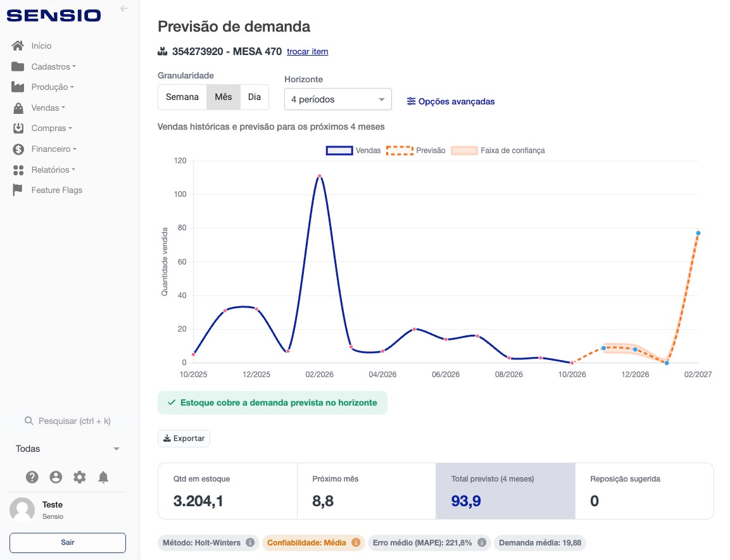Click the sliders icon in Opções avançadas
Screen dimensions: 730x560
pyautogui.click(x=411, y=101)
